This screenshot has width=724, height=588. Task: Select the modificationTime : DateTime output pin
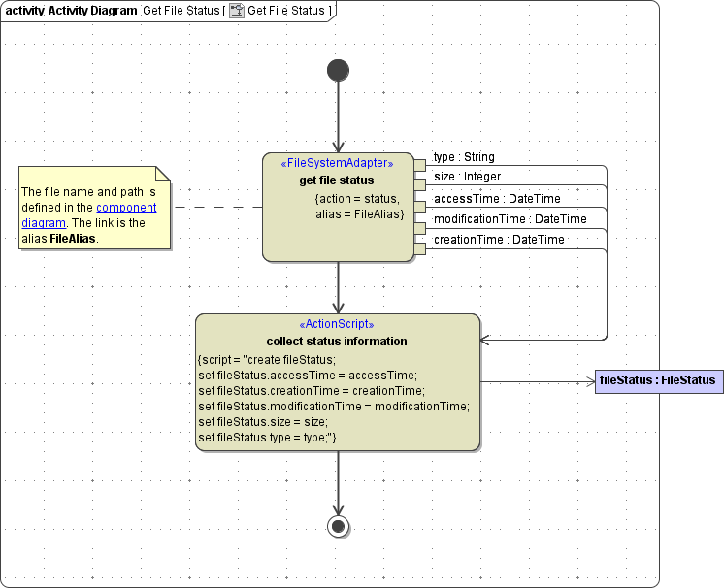(420, 228)
